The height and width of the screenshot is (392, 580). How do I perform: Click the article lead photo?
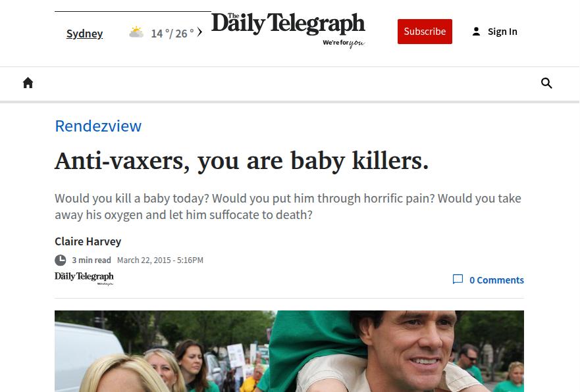pos(289,351)
